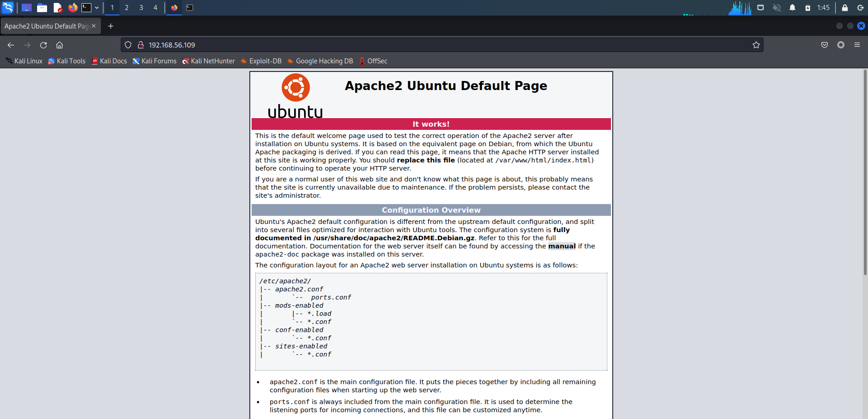Viewport: 868px width, 419px height.
Task: Click the "It works!" banner text
Action: coord(431,124)
